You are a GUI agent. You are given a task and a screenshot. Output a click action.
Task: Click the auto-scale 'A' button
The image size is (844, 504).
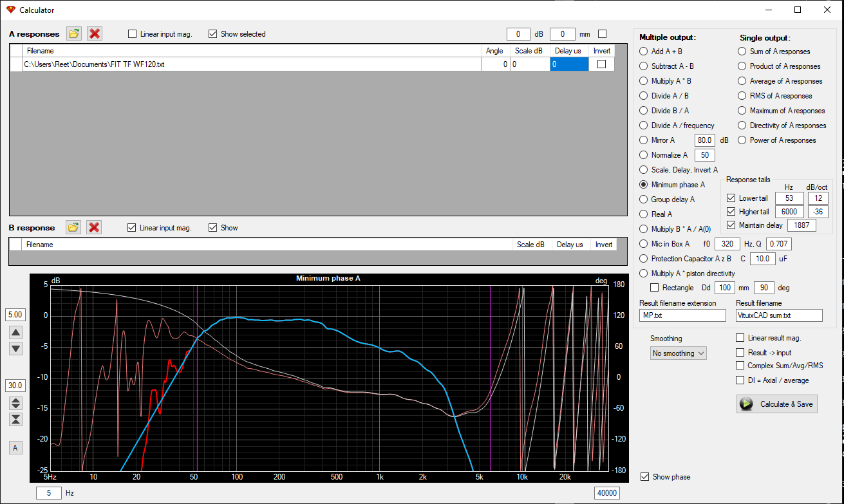(16, 447)
